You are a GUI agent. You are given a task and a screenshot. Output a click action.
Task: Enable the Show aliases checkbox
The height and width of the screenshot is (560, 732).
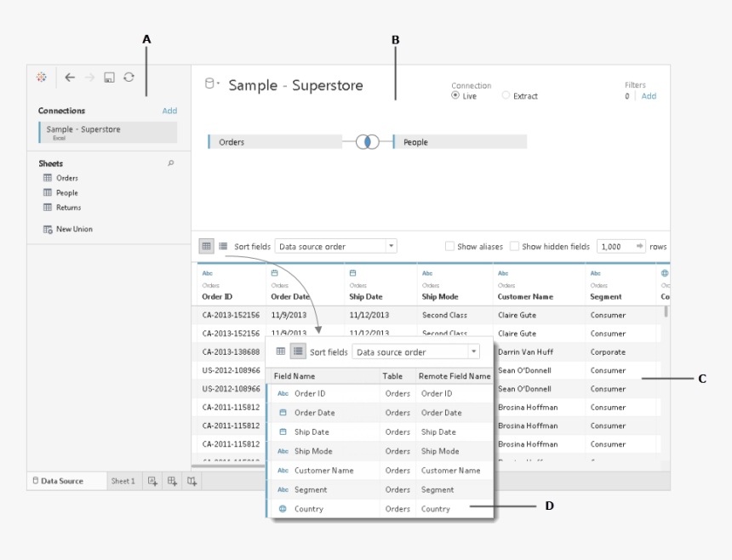coord(449,246)
